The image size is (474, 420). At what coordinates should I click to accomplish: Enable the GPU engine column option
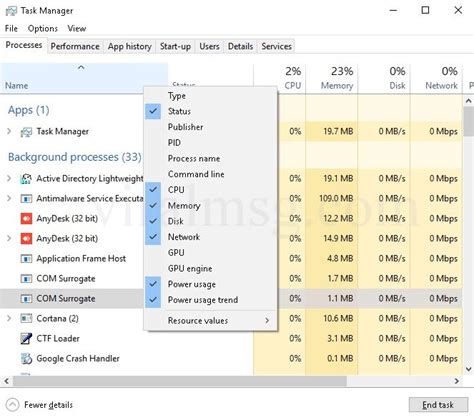pos(211,268)
